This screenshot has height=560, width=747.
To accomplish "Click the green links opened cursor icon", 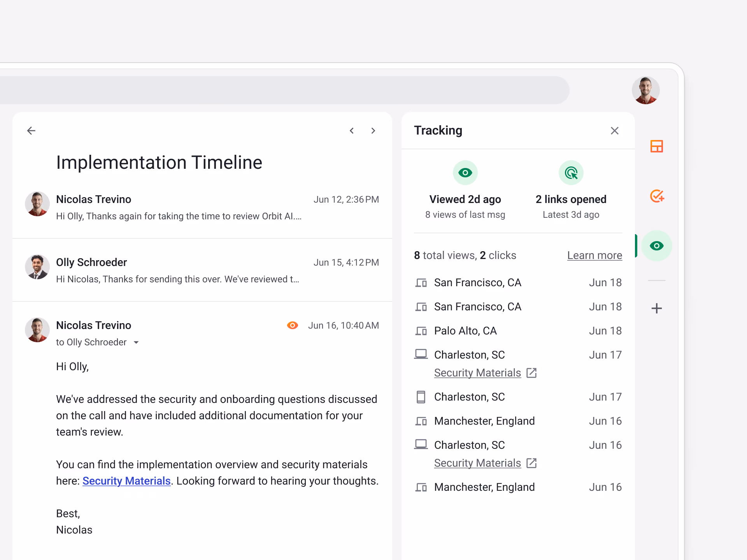I will (x=571, y=173).
